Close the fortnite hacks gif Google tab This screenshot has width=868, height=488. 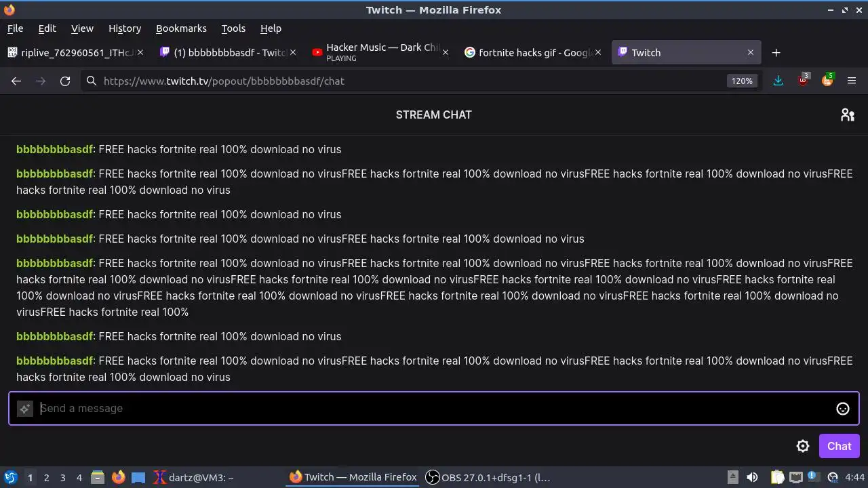pos(598,52)
